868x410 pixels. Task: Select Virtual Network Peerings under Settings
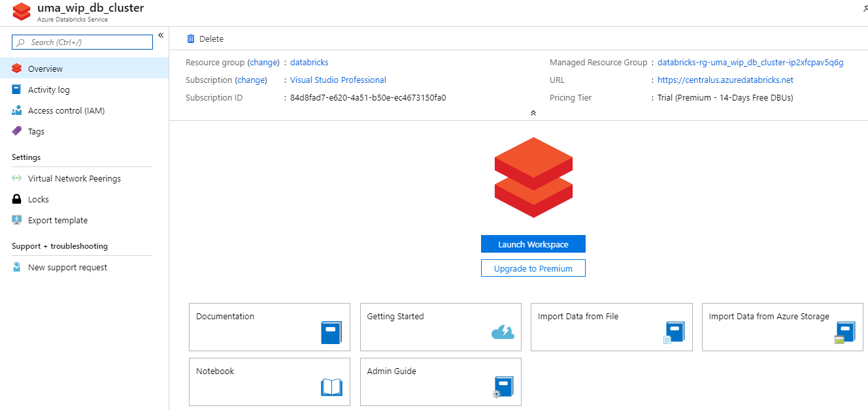[x=84, y=178]
